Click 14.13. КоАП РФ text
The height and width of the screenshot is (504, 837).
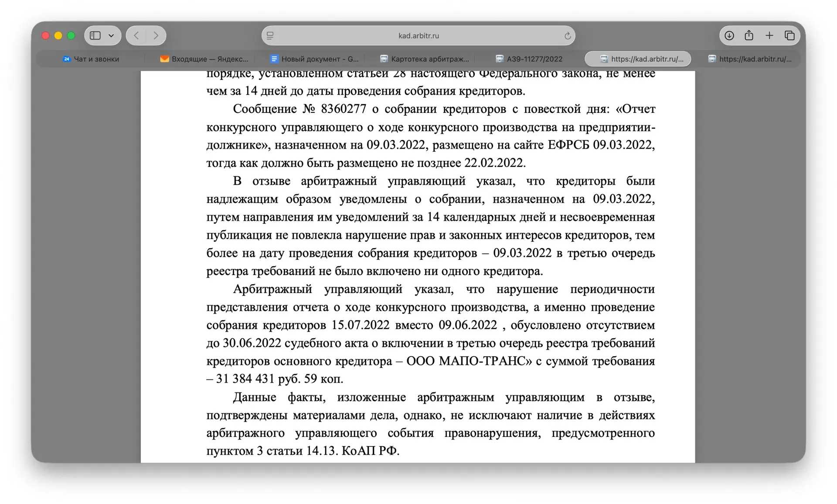coord(352,451)
